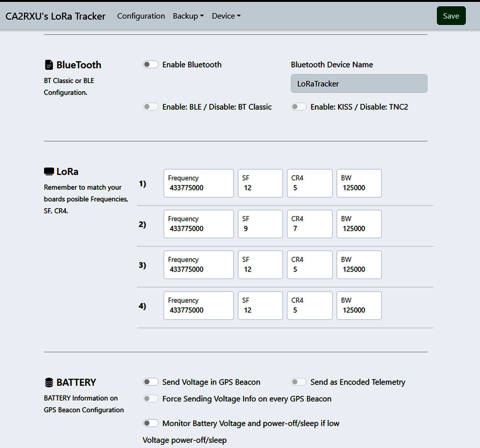480x448 pixels.
Task: Switch the KISS / TNC2 toggle
Action: click(x=298, y=107)
